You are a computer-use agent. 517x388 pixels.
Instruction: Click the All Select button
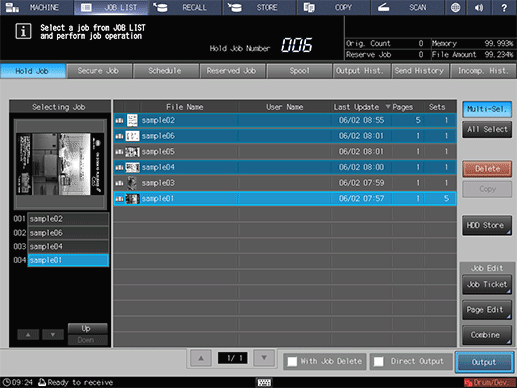[487, 129]
